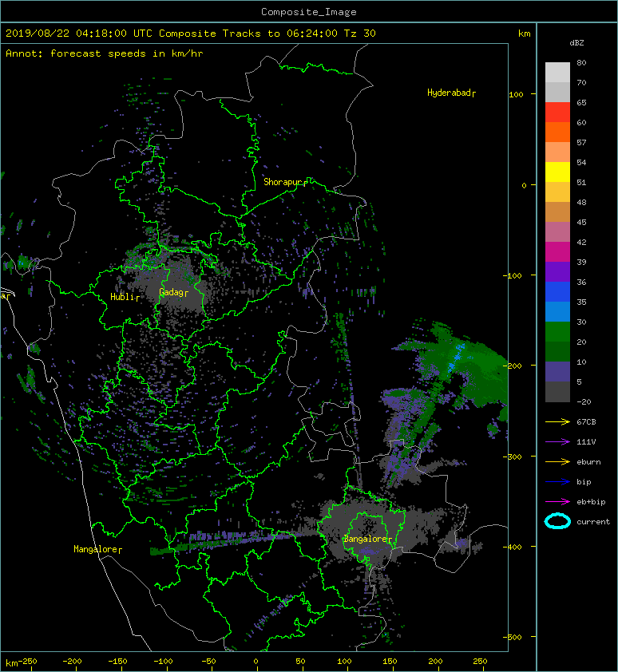Click the Composite_Image title text
The image size is (618, 672).
pyautogui.click(x=309, y=12)
